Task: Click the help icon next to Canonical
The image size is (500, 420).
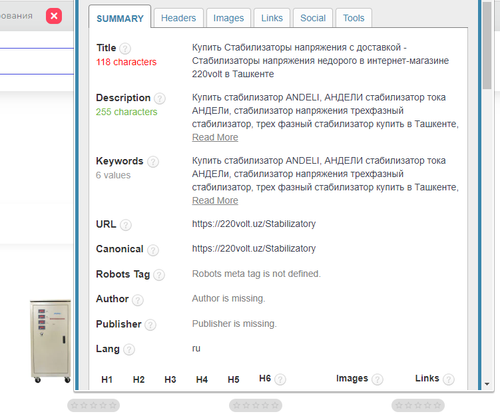Action: coord(153,250)
